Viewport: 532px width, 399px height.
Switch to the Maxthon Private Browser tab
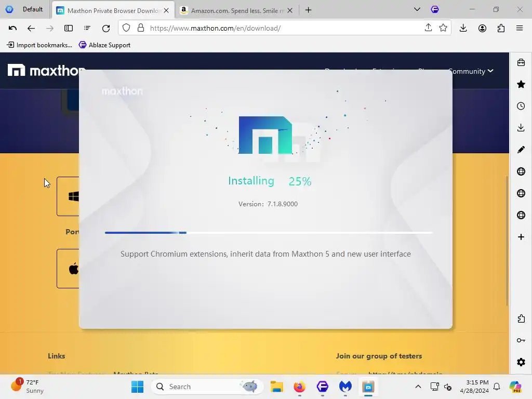[112, 10]
